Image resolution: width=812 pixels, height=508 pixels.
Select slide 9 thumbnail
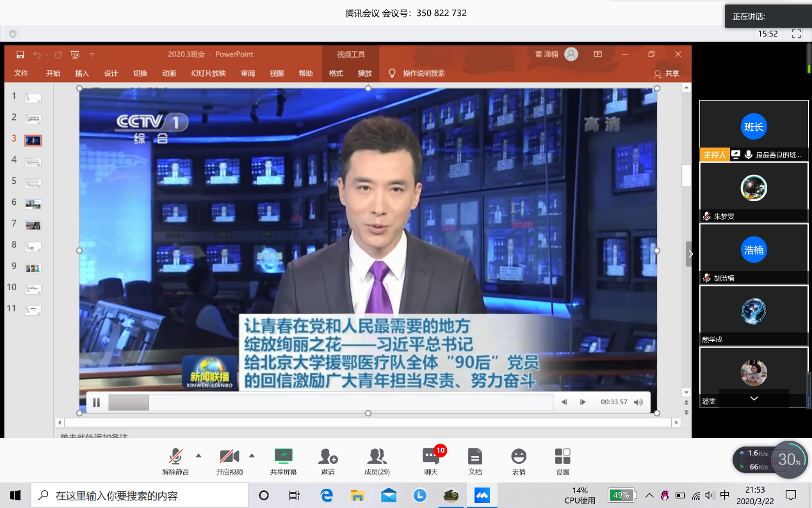(33, 268)
